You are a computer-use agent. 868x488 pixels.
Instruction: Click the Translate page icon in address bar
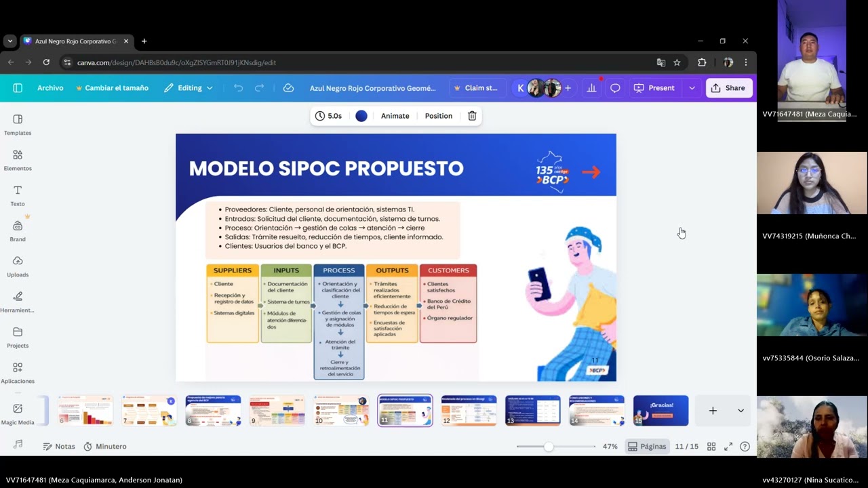tap(661, 62)
